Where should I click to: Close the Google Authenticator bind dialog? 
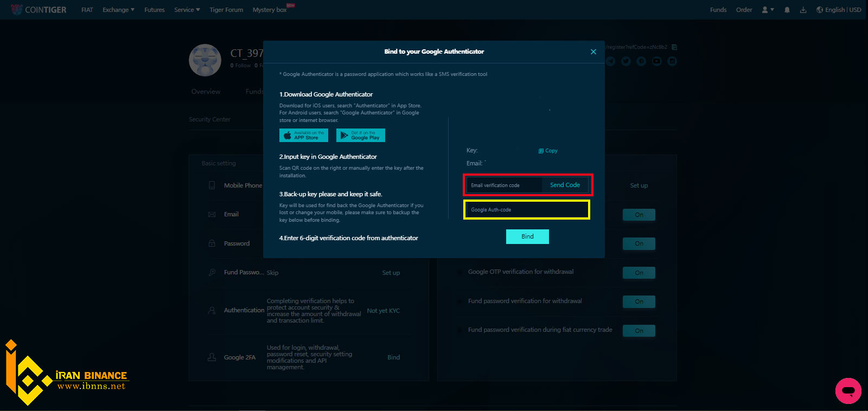click(x=593, y=52)
